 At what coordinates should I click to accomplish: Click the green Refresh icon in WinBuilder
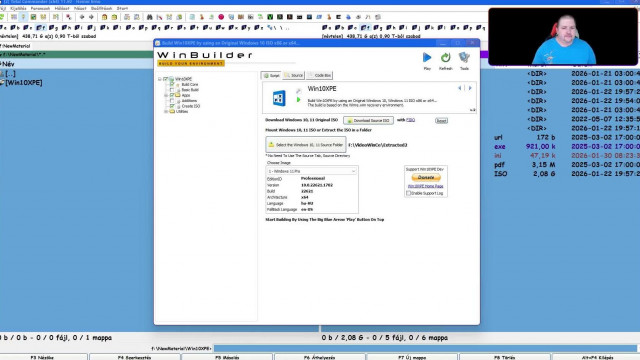445,58
